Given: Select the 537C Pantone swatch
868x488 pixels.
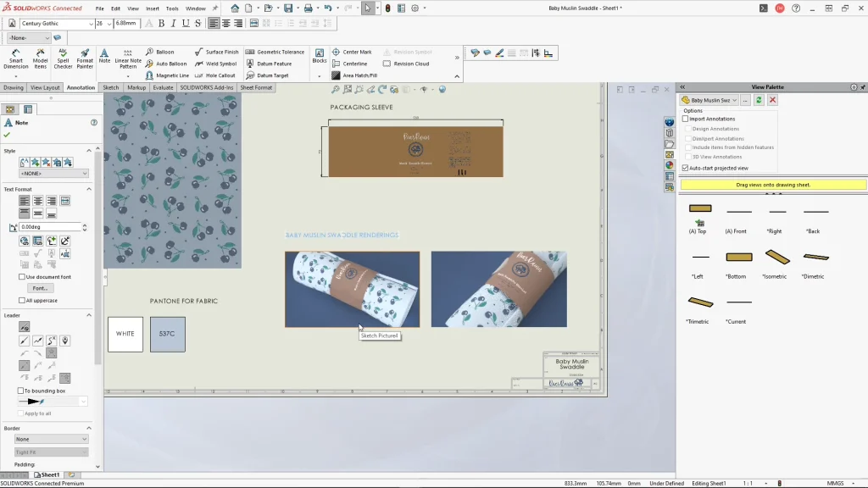Looking at the screenshot, I should point(167,334).
